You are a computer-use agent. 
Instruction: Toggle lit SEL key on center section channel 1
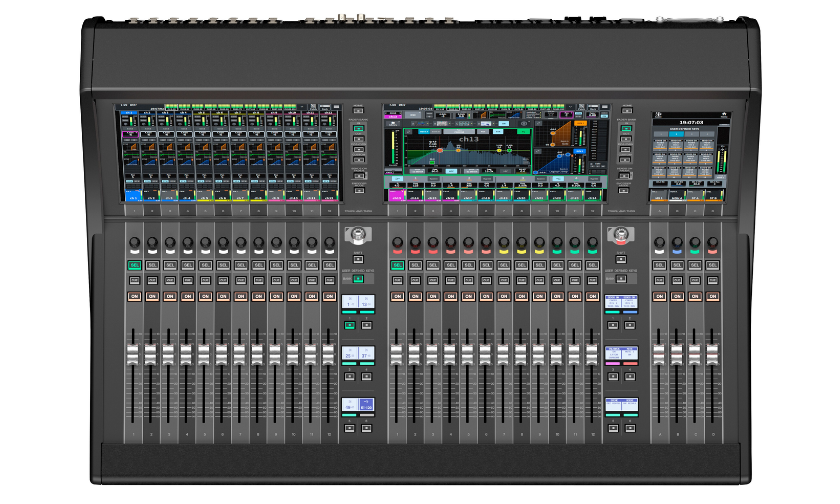click(397, 265)
